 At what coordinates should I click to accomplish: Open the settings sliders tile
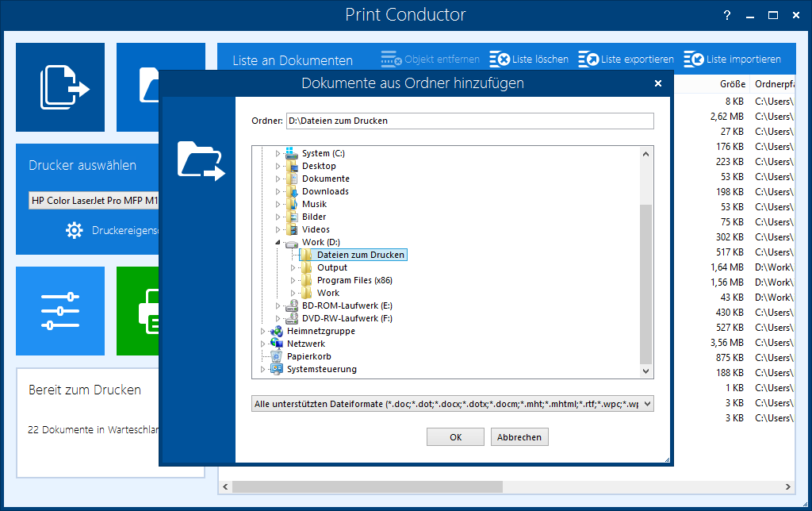pos(60,310)
